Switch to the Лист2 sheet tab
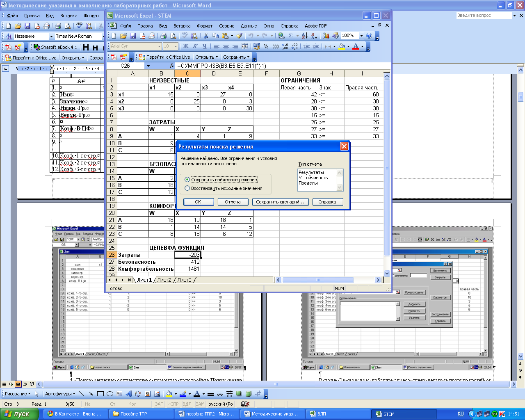525x420 pixels. click(x=164, y=280)
